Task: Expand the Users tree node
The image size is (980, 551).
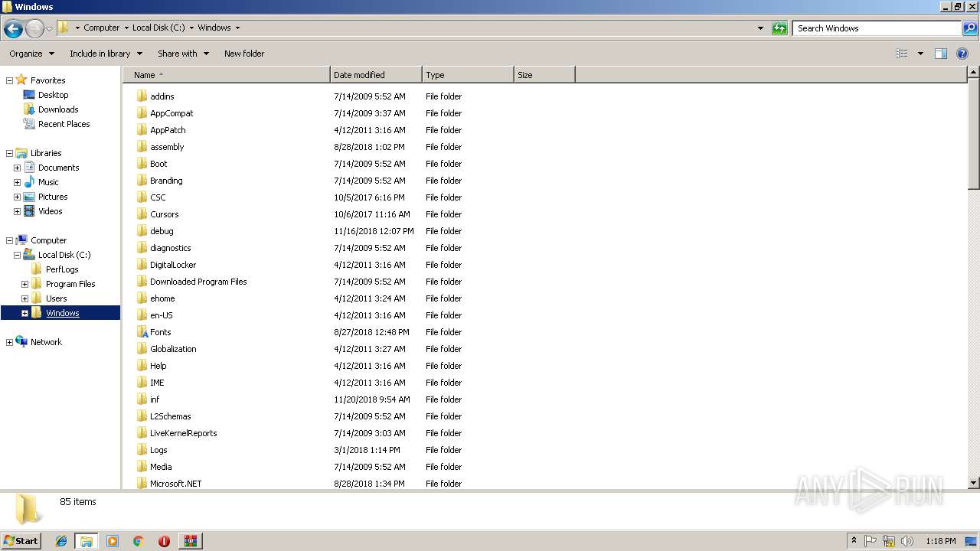Action: point(24,298)
